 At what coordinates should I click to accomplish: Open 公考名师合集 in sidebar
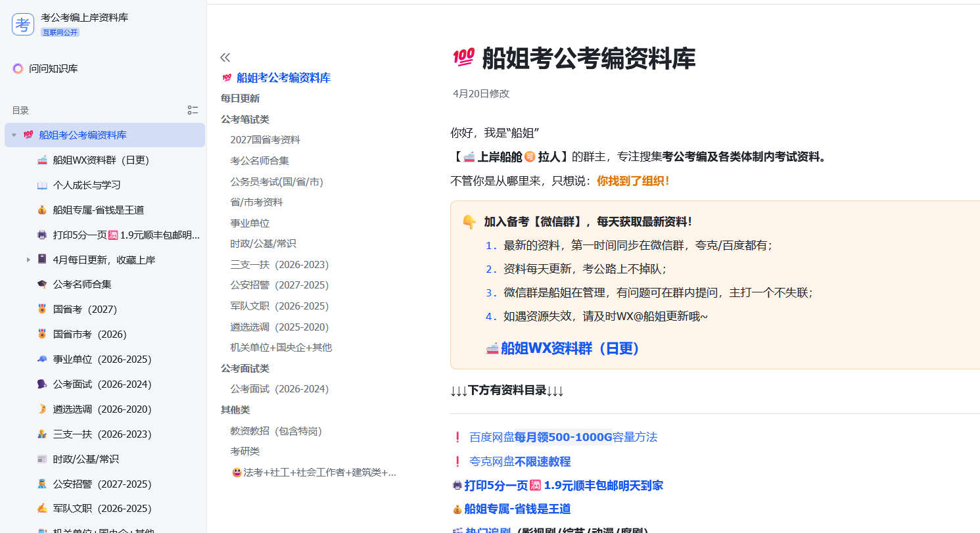tap(82, 284)
